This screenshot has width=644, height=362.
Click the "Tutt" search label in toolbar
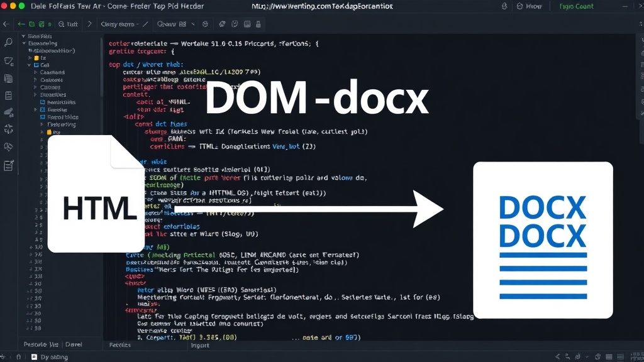72,25
